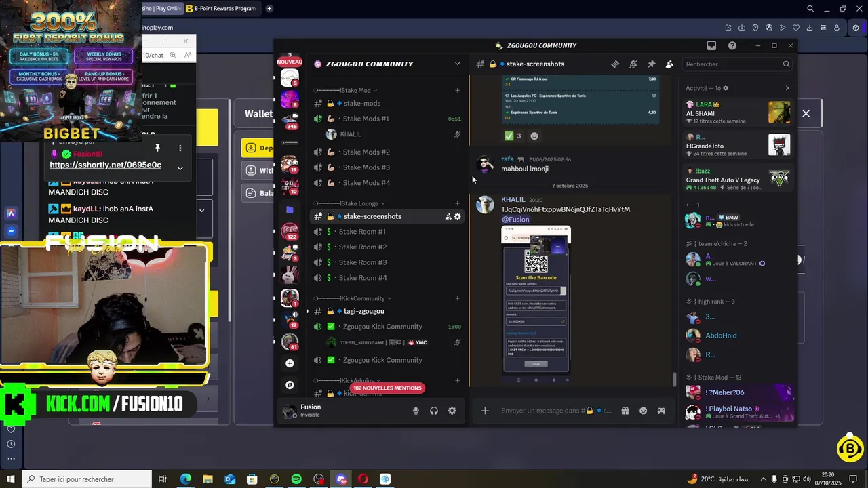
Task: Click the @Fusion mention
Action: 515,220
